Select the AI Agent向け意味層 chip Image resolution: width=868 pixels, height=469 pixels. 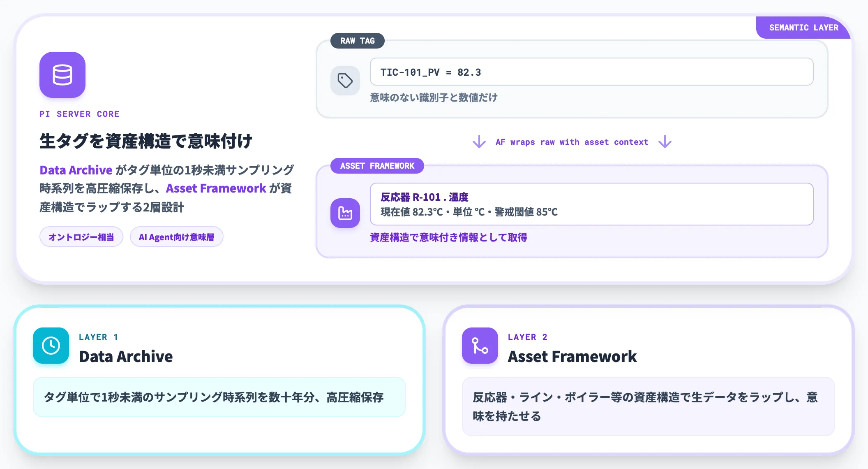177,237
